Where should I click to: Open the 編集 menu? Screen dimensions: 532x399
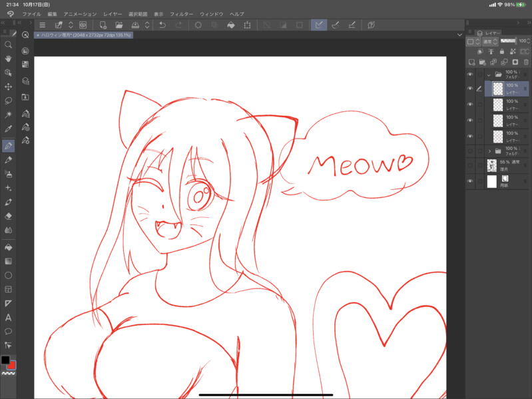pyautogui.click(x=52, y=14)
